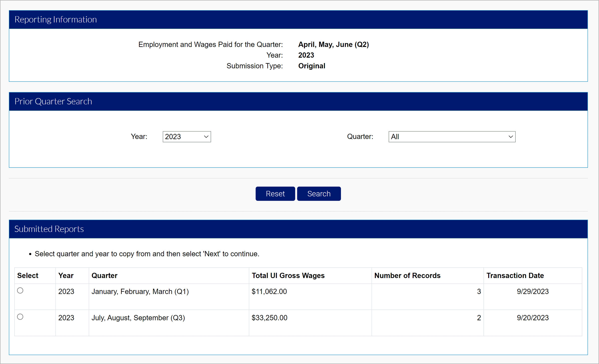Screen dimensions: 599x364
Task: Select the Q1 2023 report radio button
Action: click(20, 290)
